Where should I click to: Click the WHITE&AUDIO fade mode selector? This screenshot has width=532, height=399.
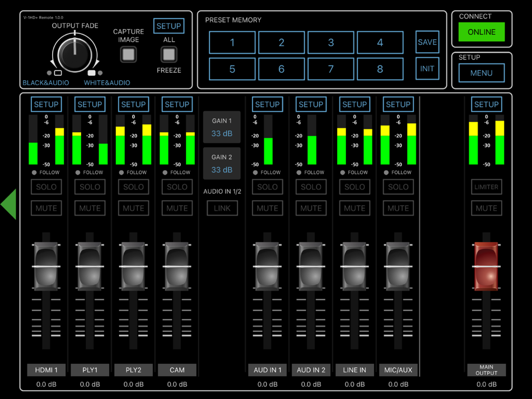click(x=107, y=83)
